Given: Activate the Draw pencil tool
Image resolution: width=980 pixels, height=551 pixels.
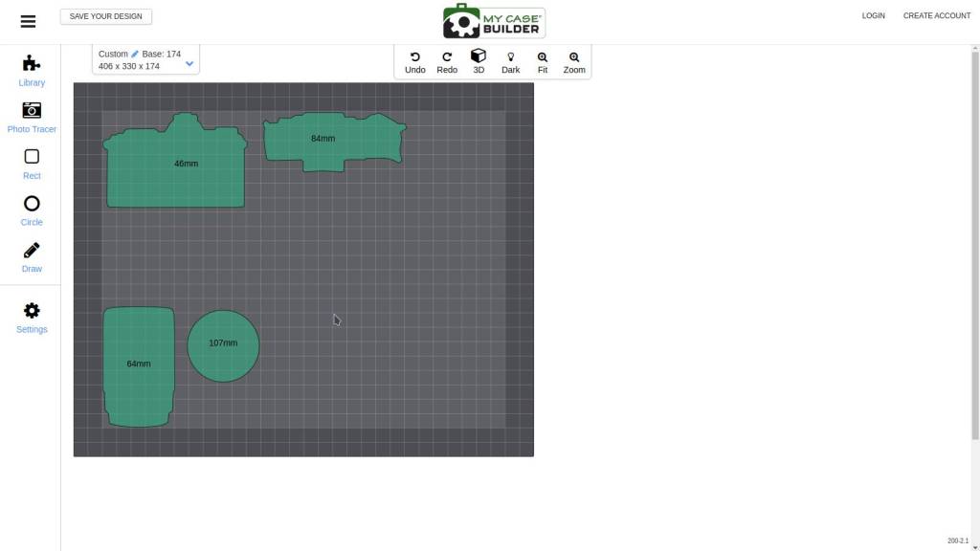Looking at the screenshot, I should tap(32, 257).
